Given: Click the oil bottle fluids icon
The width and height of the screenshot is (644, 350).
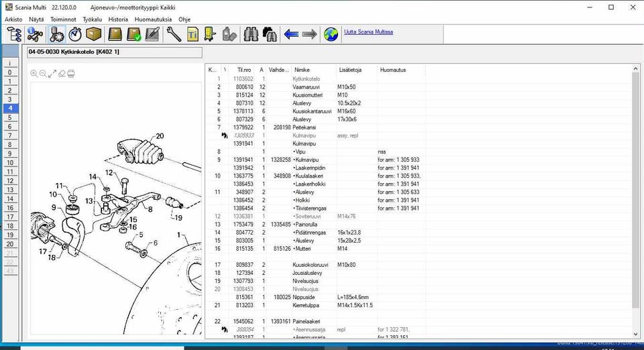Looking at the screenshot, I should [229, 34].
